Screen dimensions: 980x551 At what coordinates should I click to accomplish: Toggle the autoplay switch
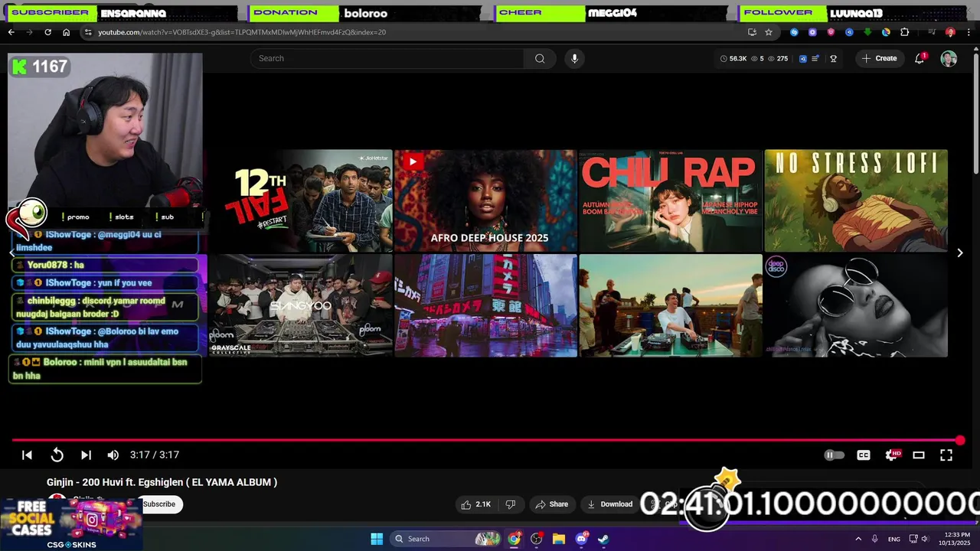(x=834, y=455)
